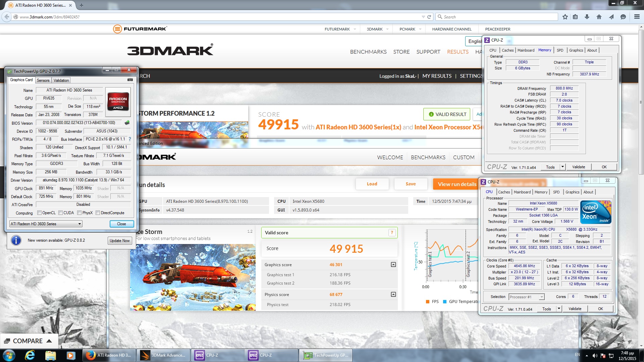
Task: Open a new Firefox tab with plus
Action: 82,5
